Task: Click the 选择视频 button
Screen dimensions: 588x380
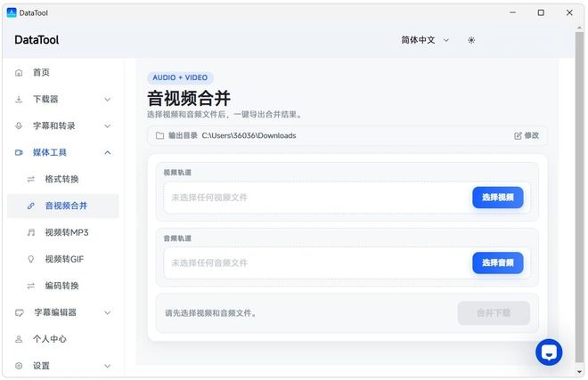Action: 498,198
